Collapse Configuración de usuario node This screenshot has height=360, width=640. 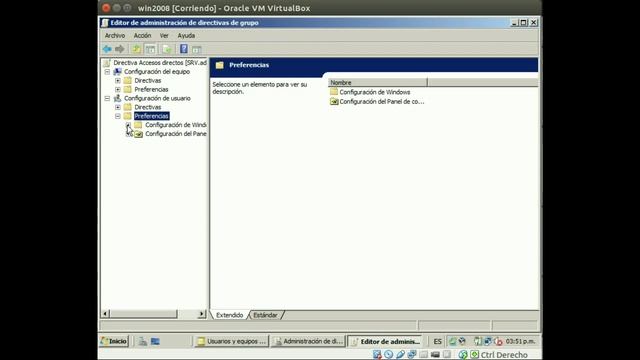(107, 98)
